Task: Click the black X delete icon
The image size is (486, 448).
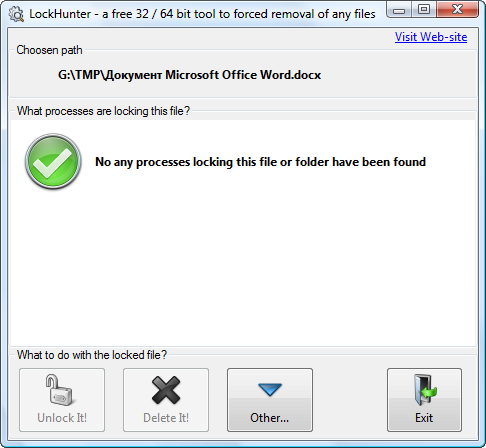Action: tap(166, 390)
